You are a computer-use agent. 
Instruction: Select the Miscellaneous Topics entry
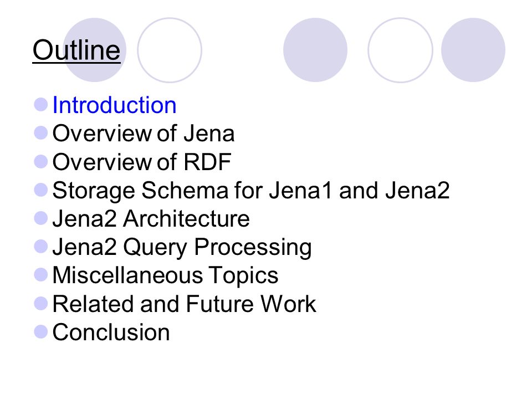click(165, 275)
